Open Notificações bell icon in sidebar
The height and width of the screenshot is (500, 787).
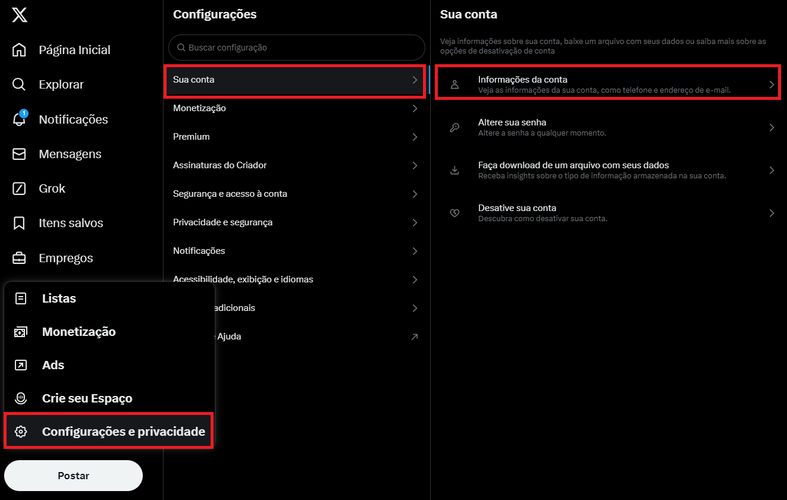click(19, 119)
